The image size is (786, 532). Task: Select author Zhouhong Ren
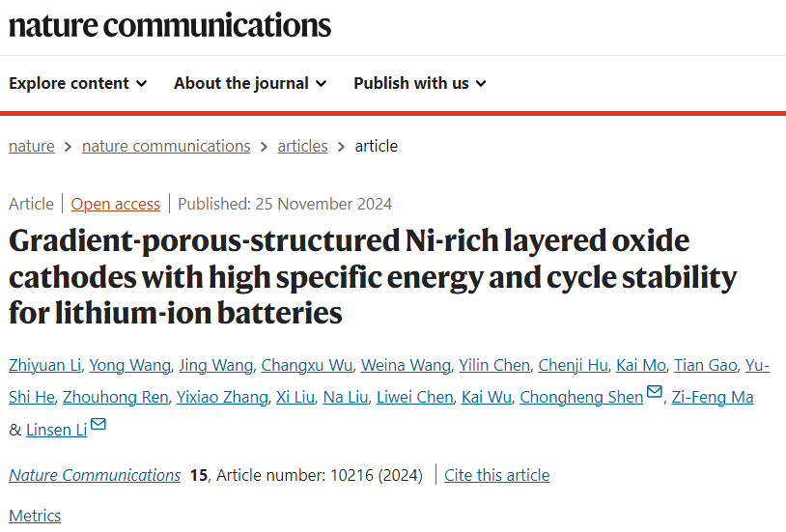pos(115,397)
